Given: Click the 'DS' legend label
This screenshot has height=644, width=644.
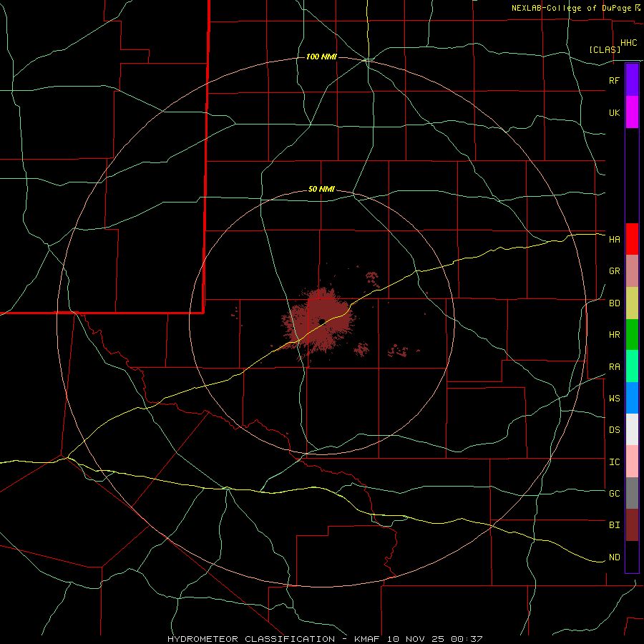Looking at the screenshot, I should pyautogui.click(x=614, y=430).
